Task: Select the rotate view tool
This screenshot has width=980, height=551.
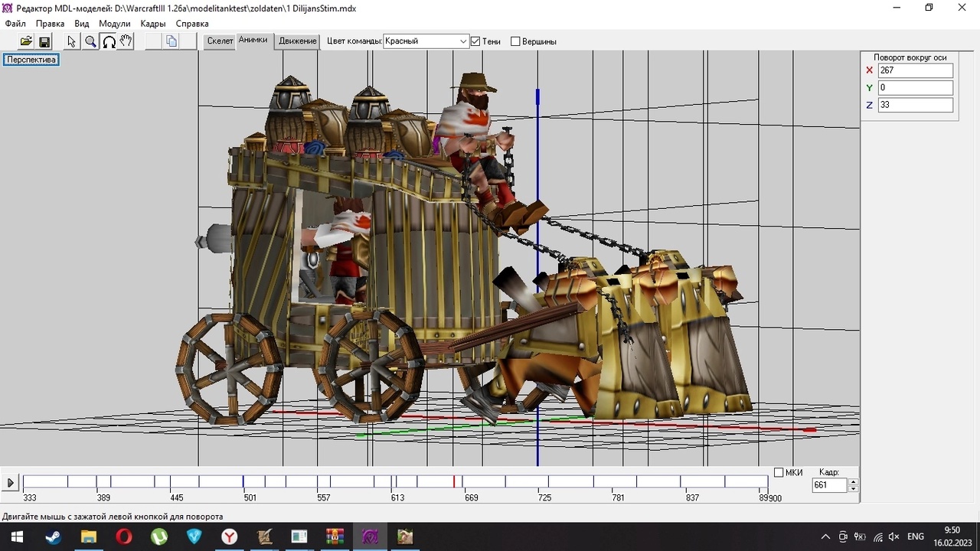Action: [109, 41]
